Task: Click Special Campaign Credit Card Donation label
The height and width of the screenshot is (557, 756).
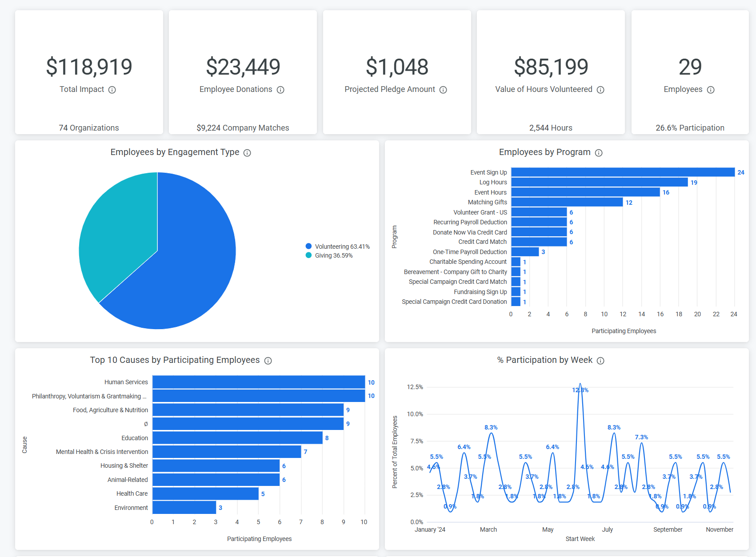Action: coord(454,302)
